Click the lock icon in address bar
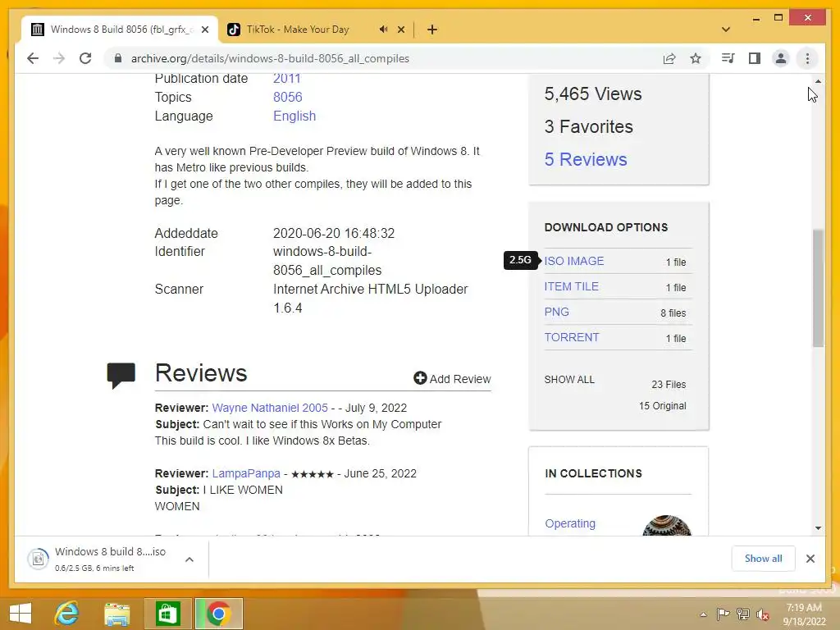Viewport: 840px width, 630px height. [x=118, y=58]
